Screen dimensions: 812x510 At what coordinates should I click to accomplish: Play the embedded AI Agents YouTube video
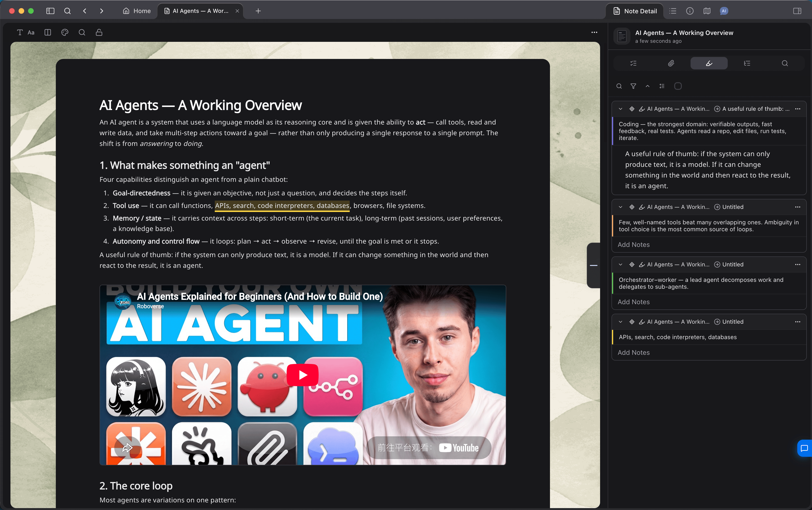tap(302, 375)
